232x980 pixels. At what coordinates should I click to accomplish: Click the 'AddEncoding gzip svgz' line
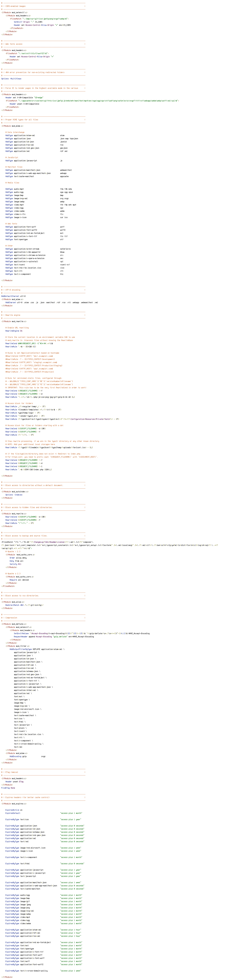pyautogui.click(x=28, y=756)
